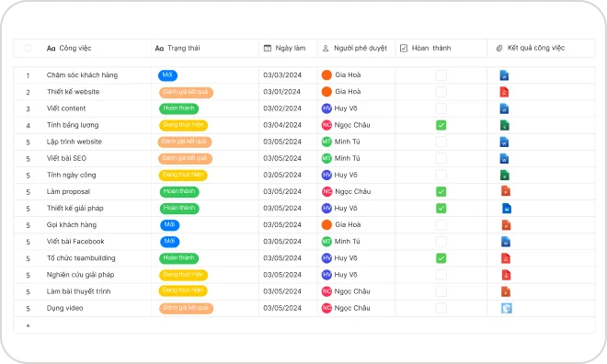Image resolution: width=607 pixels, height=364 pixels.
Task: Click approver Ngọc Châu in Dựng video row
Action: [x=346, y=308]
